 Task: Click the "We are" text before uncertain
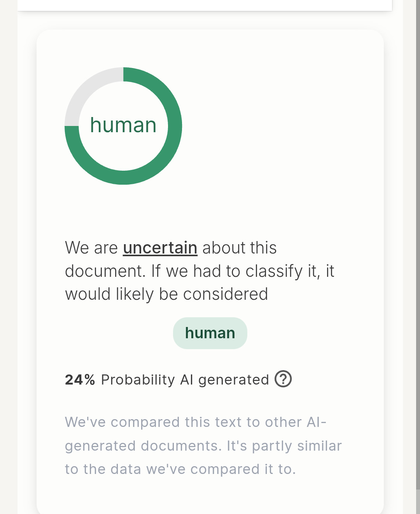(x=91, y=248)
